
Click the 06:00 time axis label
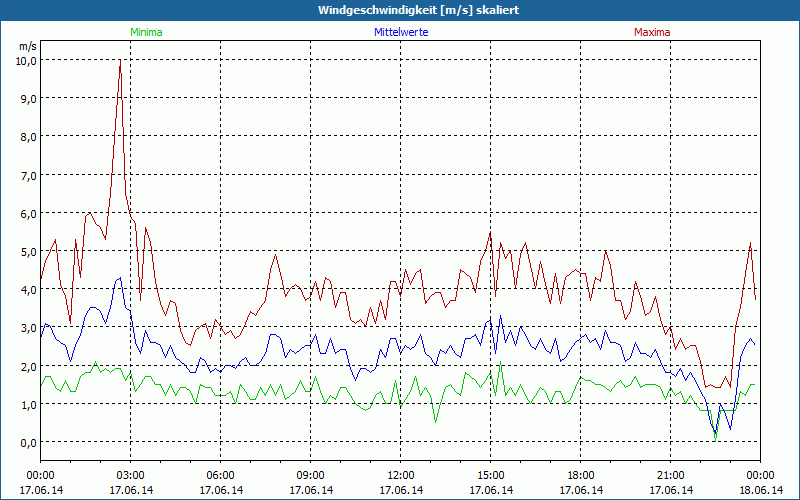coord(220,476)
